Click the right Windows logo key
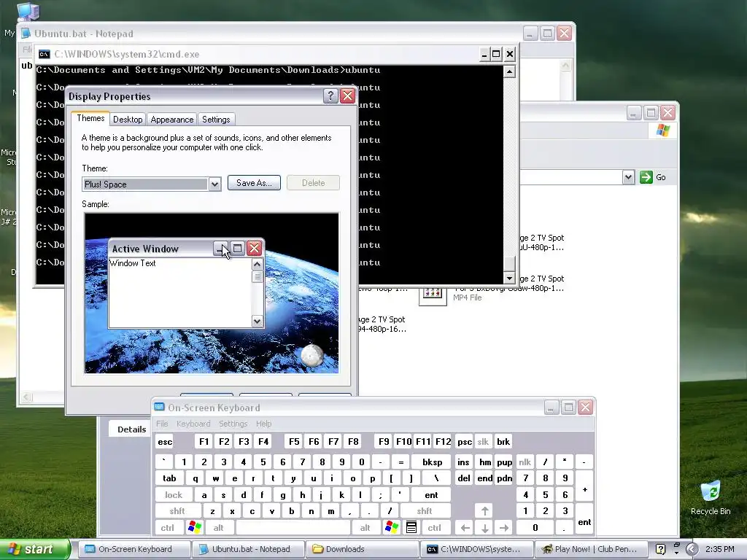 pos(392,528)
